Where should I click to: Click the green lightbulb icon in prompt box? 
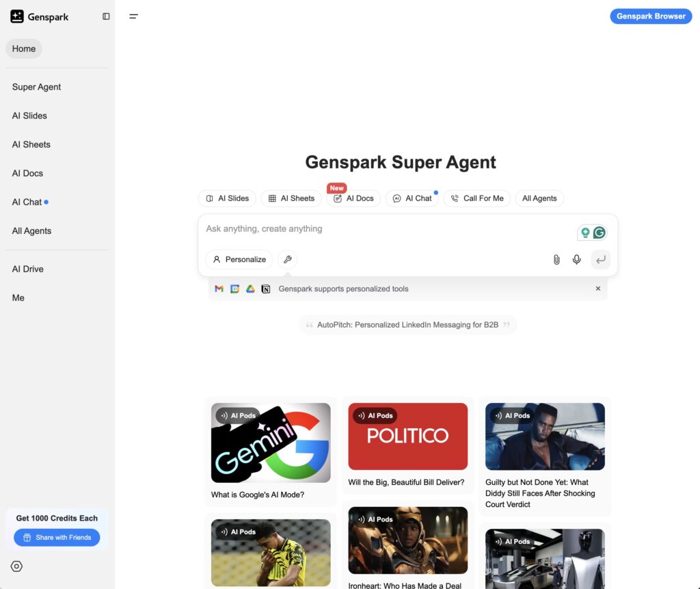click(585, 233)
